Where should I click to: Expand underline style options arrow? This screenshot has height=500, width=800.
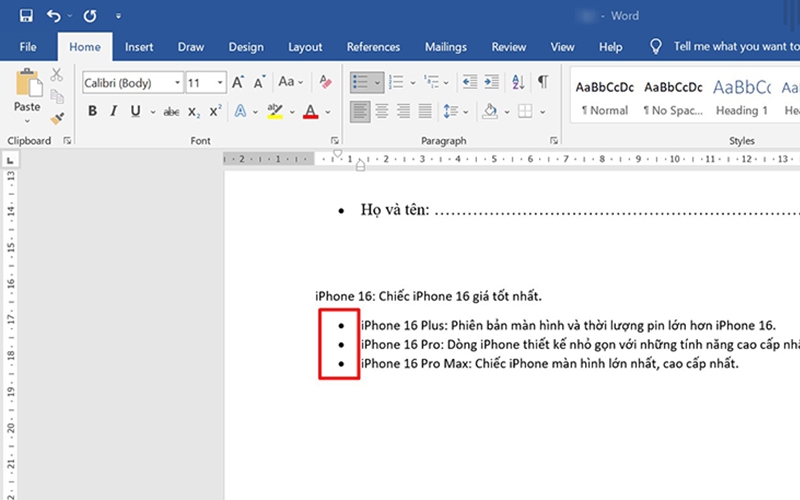pos(153,112)
